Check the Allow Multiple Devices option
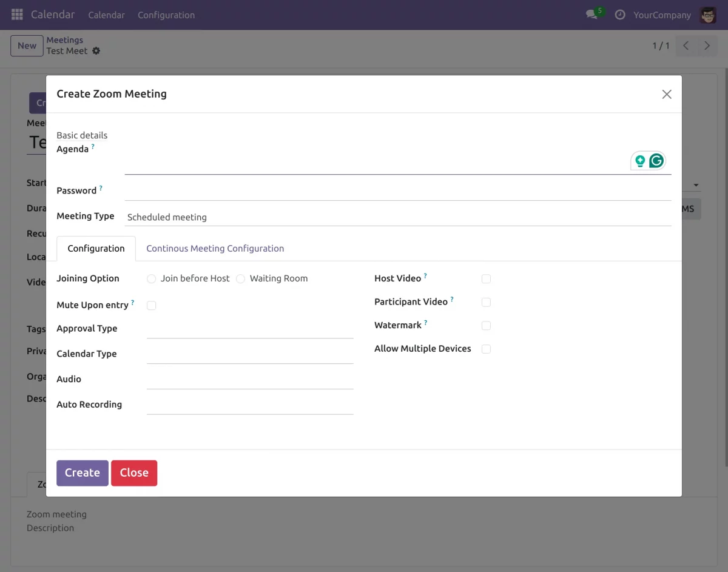728x572 pixels. tap(486, 349)
